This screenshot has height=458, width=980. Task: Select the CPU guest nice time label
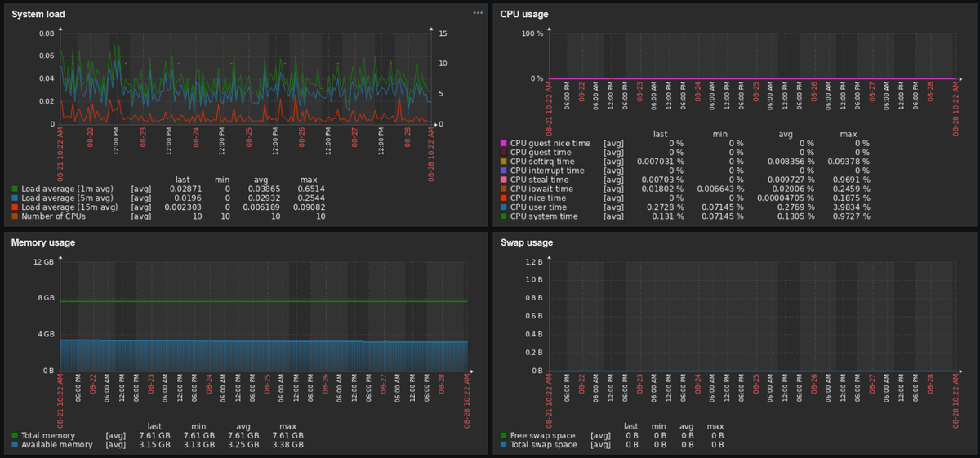coord(550,143)
